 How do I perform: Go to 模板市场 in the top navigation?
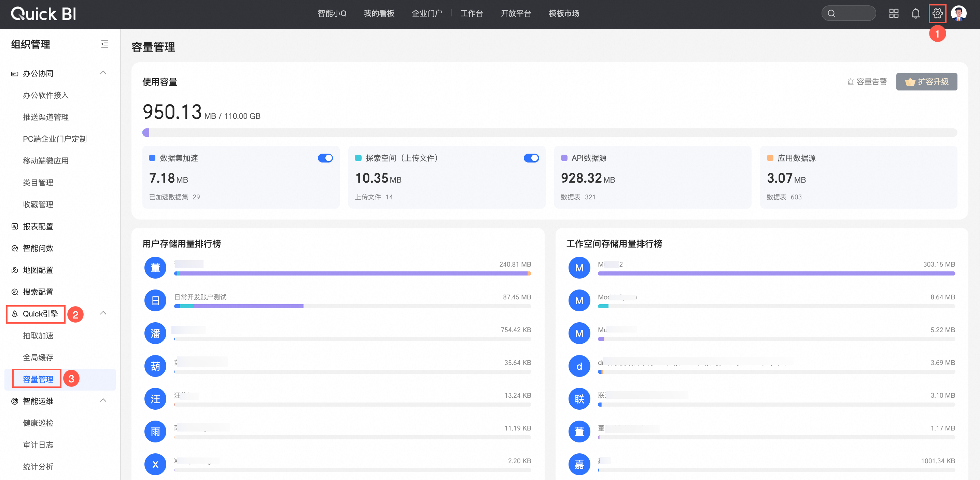coord(564,14)
